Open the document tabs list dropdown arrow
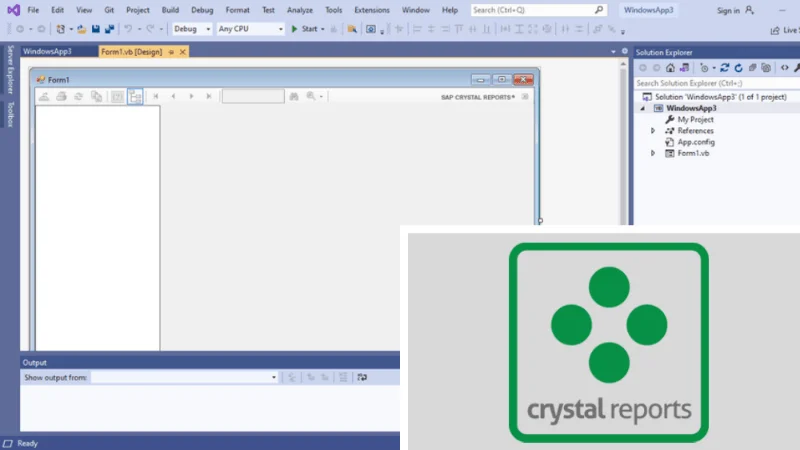 click(613, 52)
